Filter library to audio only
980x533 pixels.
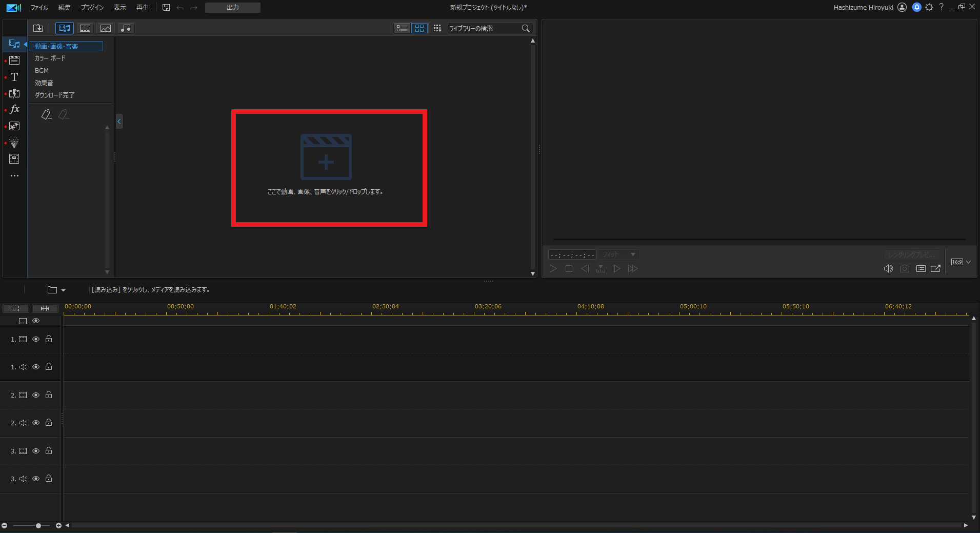(126, 28)
